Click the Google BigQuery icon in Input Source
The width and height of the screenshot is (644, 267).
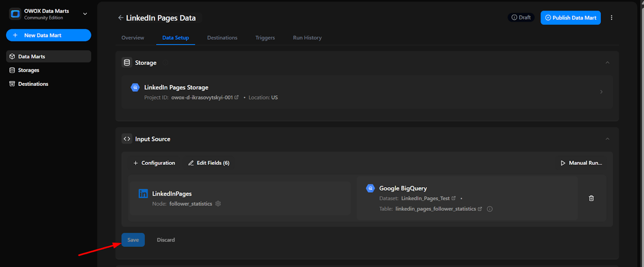pyautogui.click(x=371, y=188)
